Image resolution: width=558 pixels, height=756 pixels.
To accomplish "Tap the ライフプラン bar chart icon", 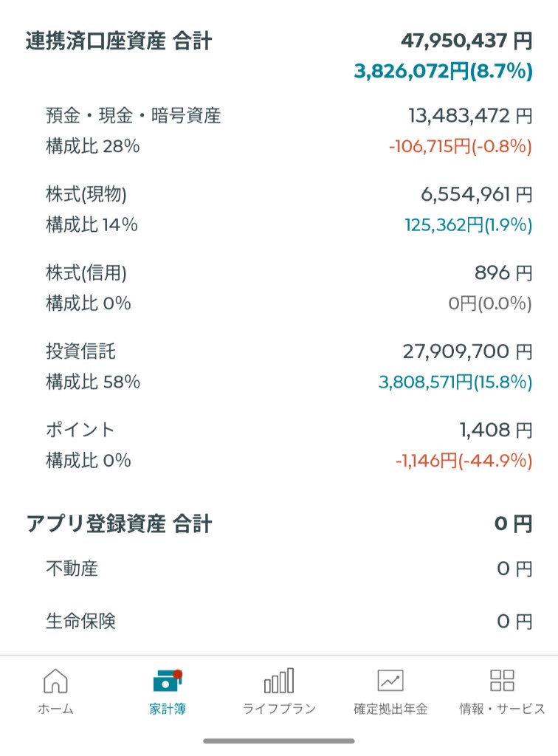I will pos(279,681).
